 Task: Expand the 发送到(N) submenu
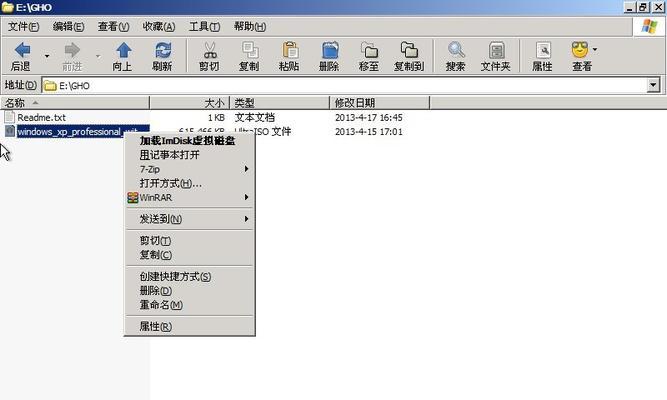coord(189,219)
